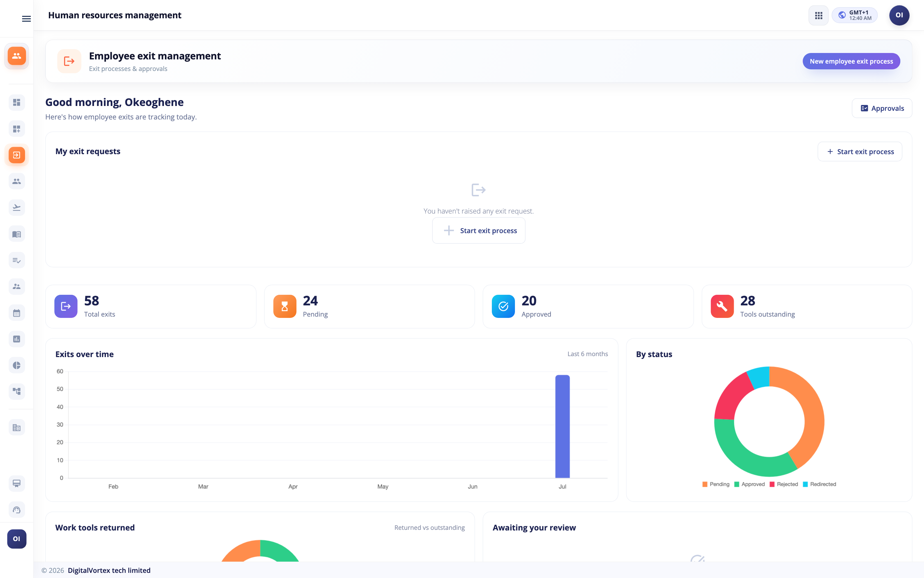Open the open-book sidebar icon
The height and width of the screenshot is (578, 924).
coord(16,234)
